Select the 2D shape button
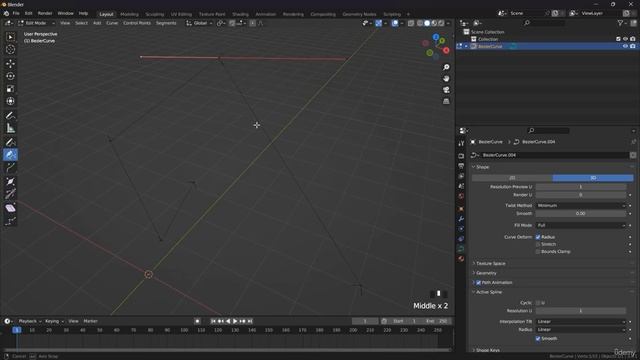 (x=512, y=178)
